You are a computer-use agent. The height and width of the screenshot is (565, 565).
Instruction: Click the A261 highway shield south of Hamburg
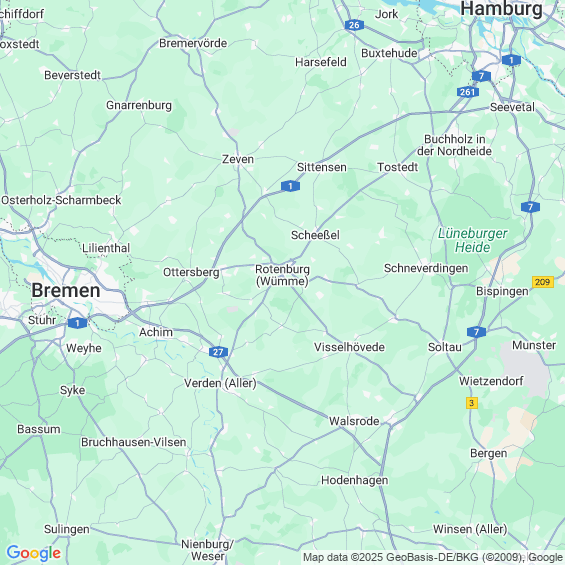[x=467, y=92]
